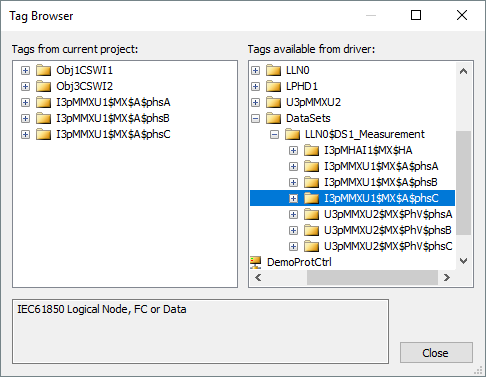The image size is (486, 377).
Task: Click the U3pMMXU2$MX$PhV$phsB folder icon
Action: point(311,231)
